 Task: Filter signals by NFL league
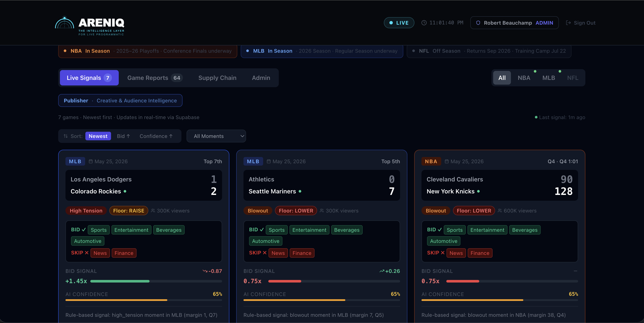pos(573,78)
